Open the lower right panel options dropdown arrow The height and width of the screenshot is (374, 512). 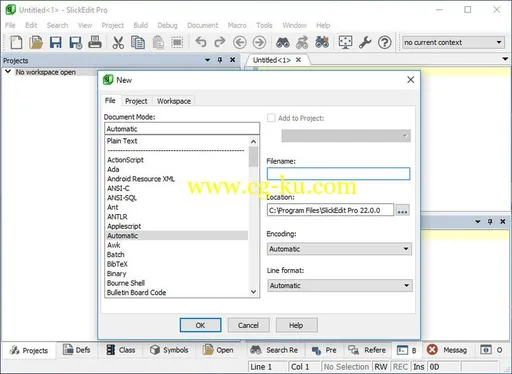pos(478,222)
